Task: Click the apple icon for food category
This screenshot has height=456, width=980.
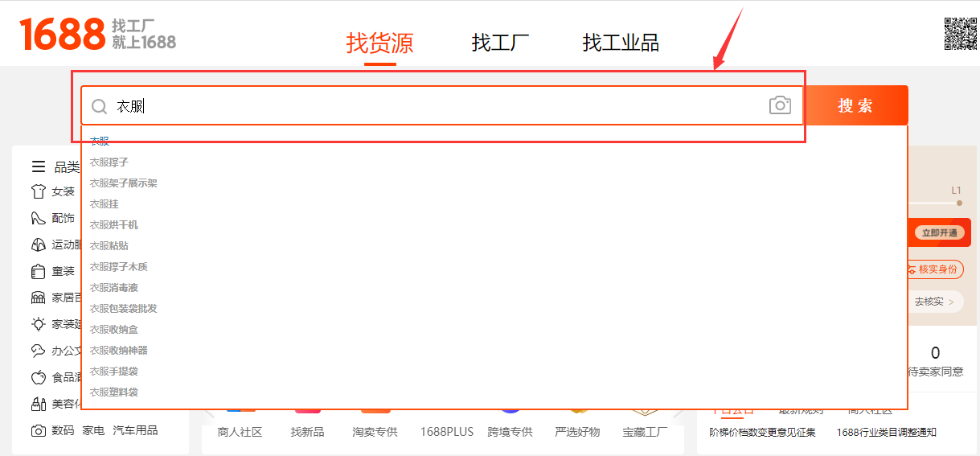Action: point(38,377)
